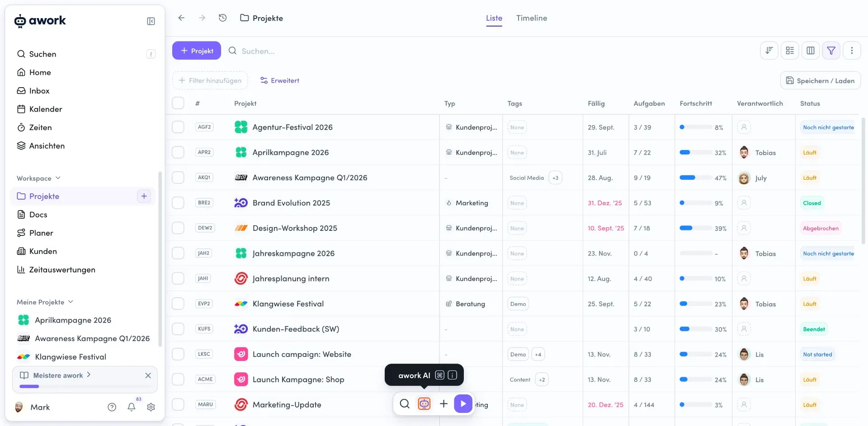The image size is (868, 426).
Task: Switch to the Timeline tab
Action: click(532, 18)
